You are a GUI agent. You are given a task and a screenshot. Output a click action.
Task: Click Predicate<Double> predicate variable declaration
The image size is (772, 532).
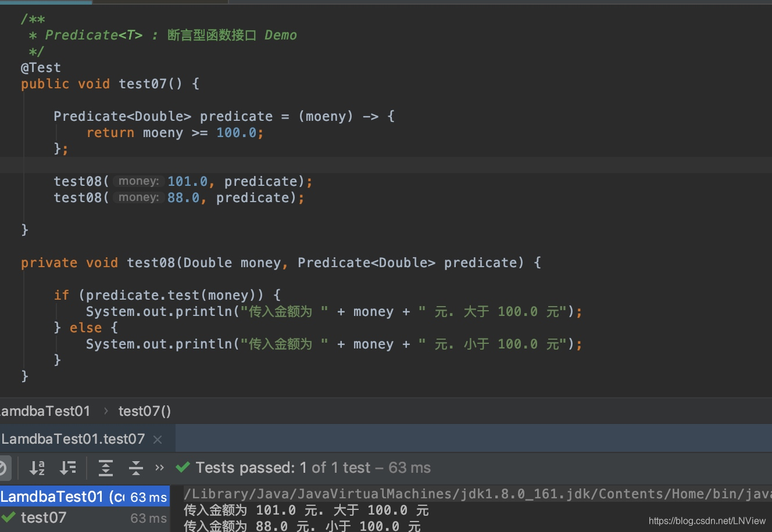pos(163,116)
